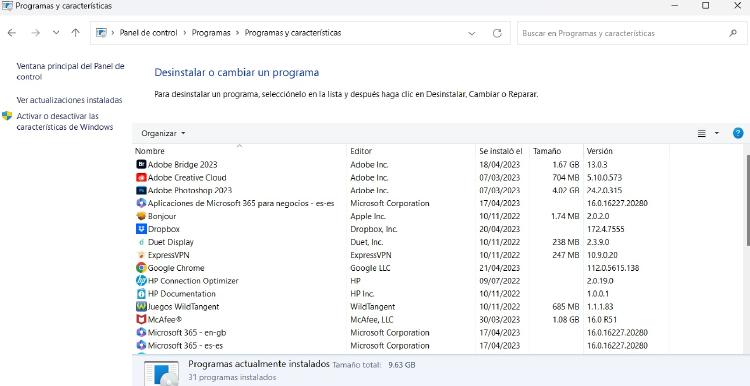Click the Aplicaciones de Microsoft 365 icon
The height and width of the screenshot is (386, 750).
pos(141,203)
